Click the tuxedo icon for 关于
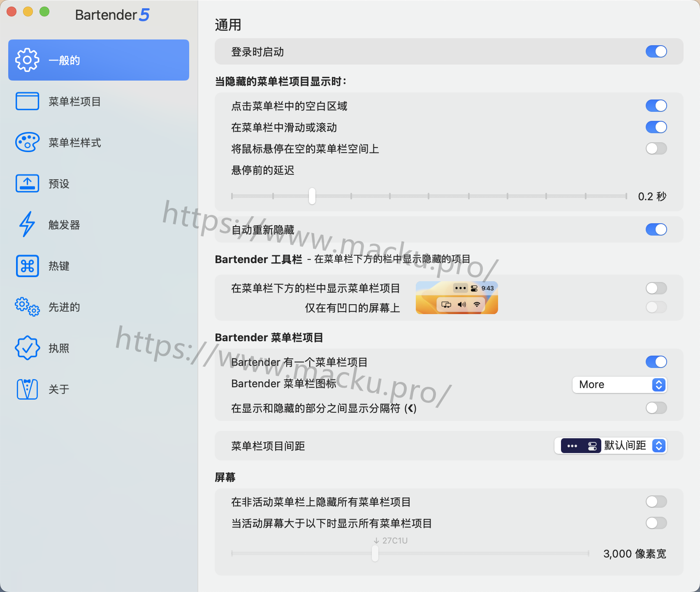 pos(27,389)
